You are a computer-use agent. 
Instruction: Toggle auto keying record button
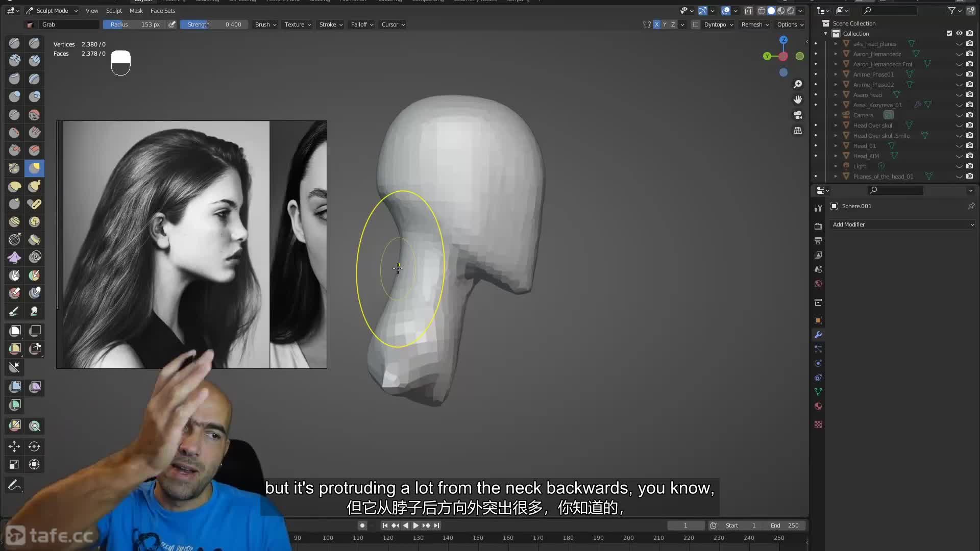click(362, 525)
